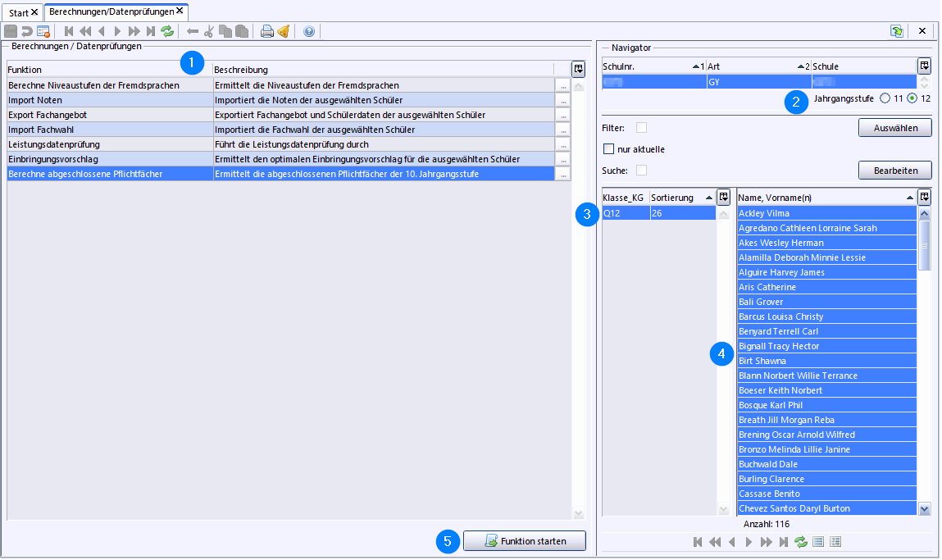This screenshot has width=942, height=560.
Task: Click the printer icon
Action: pos(267,31)
